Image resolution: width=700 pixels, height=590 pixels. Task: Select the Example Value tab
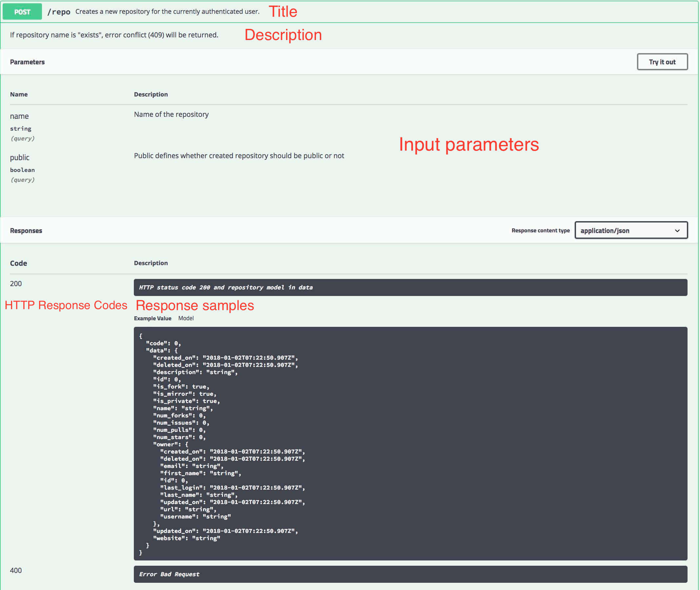(153, 318)
